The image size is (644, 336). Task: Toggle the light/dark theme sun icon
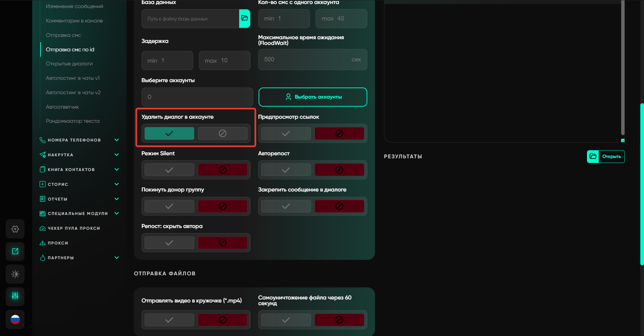pyautogui.click(x=15, y=274)
